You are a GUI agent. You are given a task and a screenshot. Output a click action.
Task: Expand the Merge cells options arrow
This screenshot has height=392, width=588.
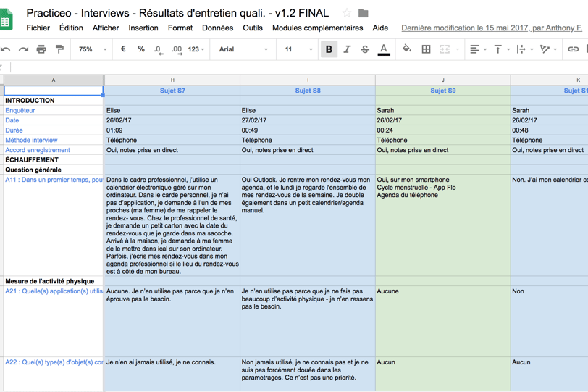click(x=457, y=49)
